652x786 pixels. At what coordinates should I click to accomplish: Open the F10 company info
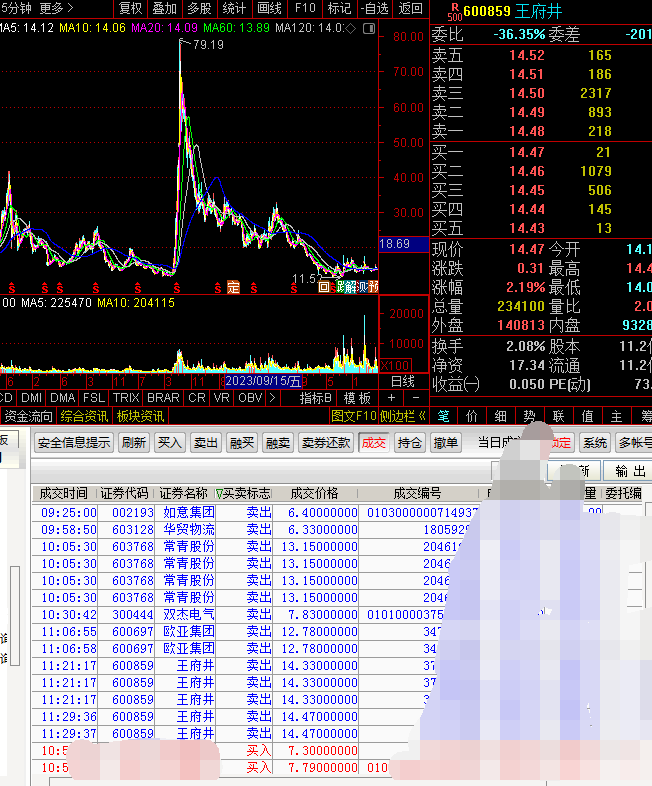click(x=305, y=8)
